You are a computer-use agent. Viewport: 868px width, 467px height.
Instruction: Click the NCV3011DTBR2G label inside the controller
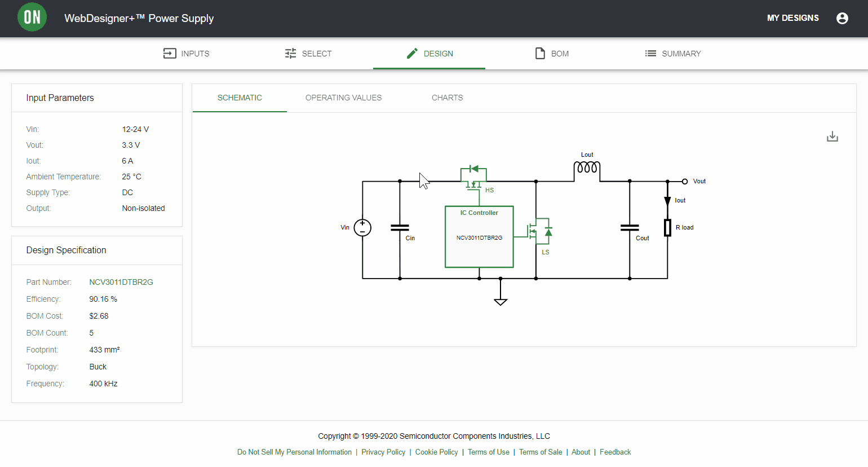click(479, 238)
